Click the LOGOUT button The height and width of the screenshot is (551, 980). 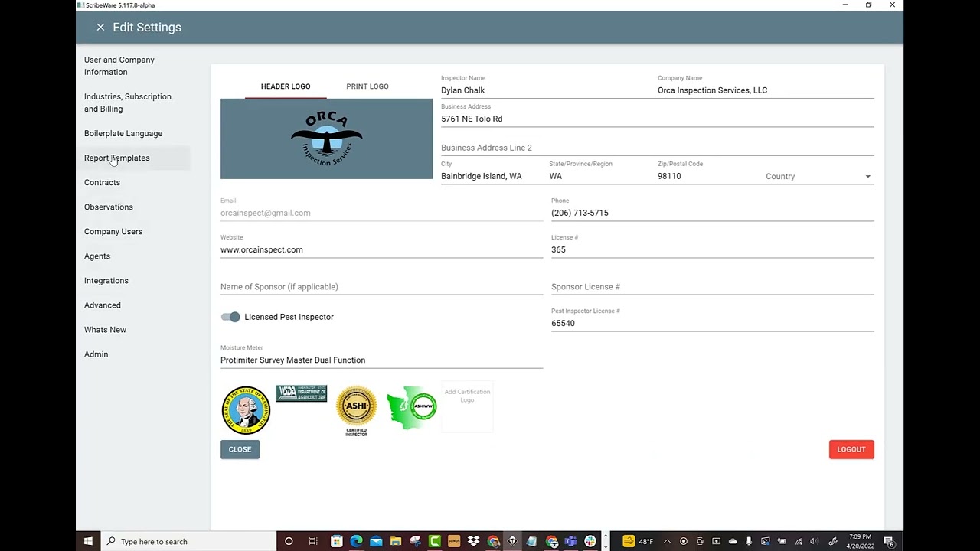851,449
